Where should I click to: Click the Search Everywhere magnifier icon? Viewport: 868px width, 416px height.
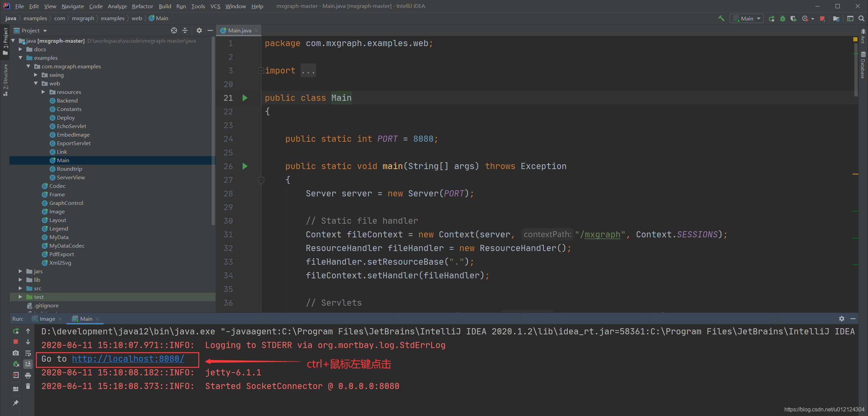click(x=861, y=18)
